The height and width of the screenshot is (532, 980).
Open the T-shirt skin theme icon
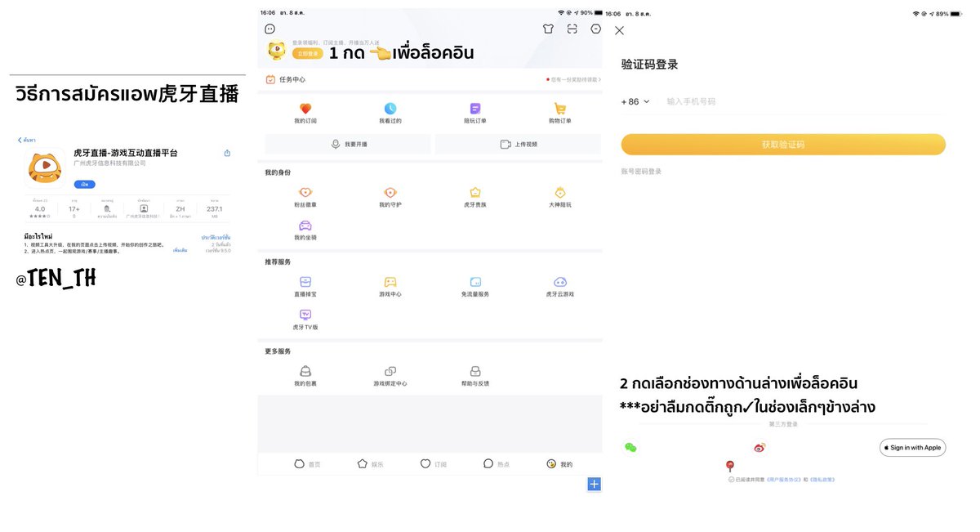pyautogui.click(x=548, y=29)
